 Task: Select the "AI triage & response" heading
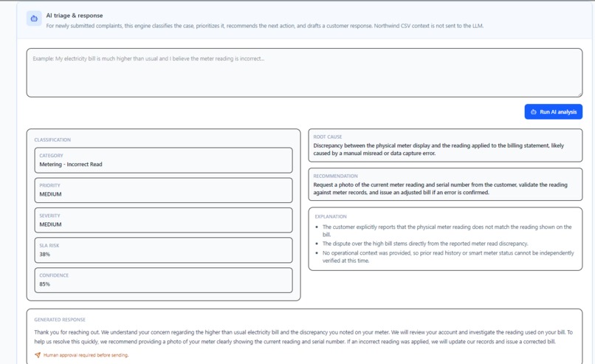(75, 16)
